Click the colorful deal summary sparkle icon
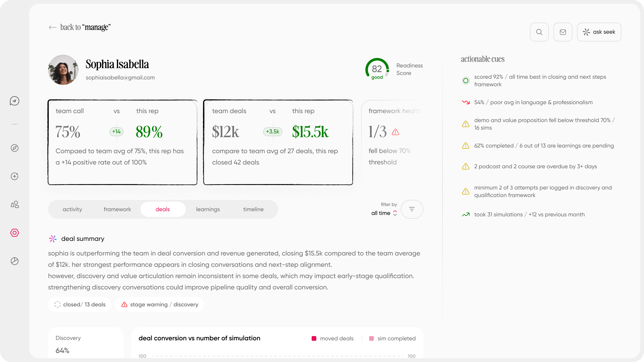The height and width of the screenshot is (362, 644). pos(53,239)
